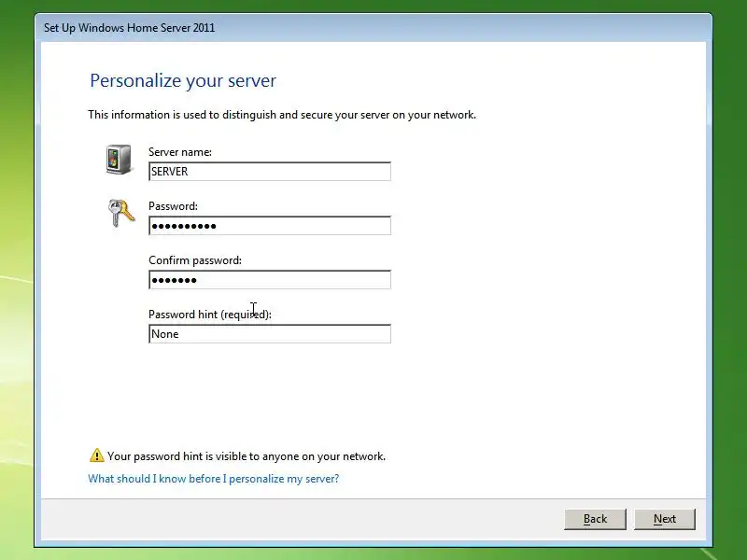Focus the Server name input field
747x560 pixels.
270,172
